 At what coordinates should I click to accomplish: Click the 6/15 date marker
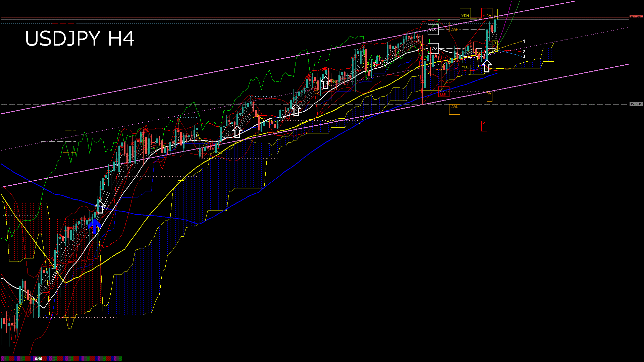point(39,359)
